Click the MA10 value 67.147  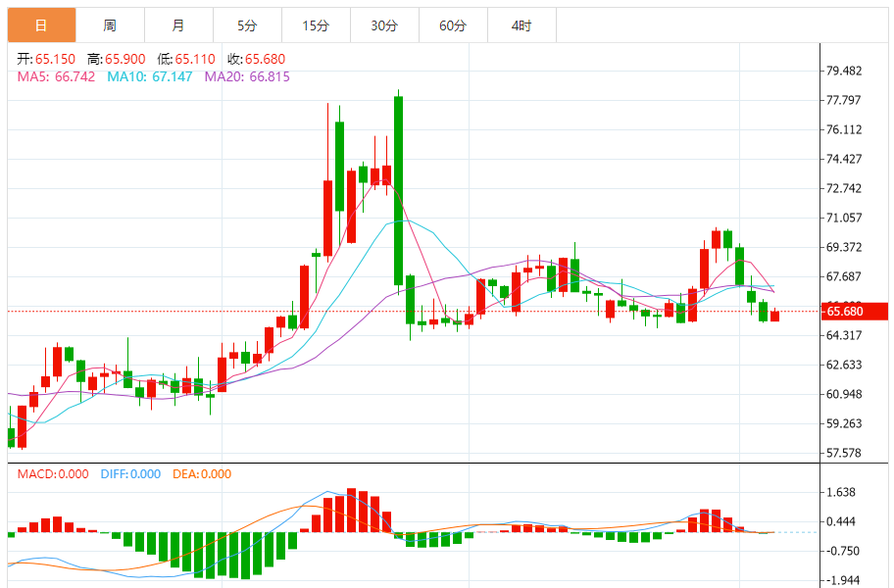[173, 76]
